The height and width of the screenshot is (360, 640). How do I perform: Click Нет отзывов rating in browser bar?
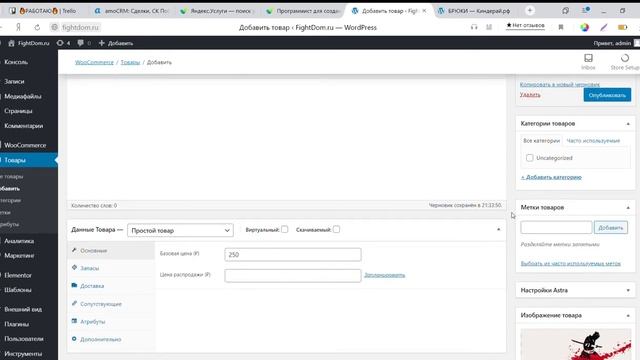525,26
